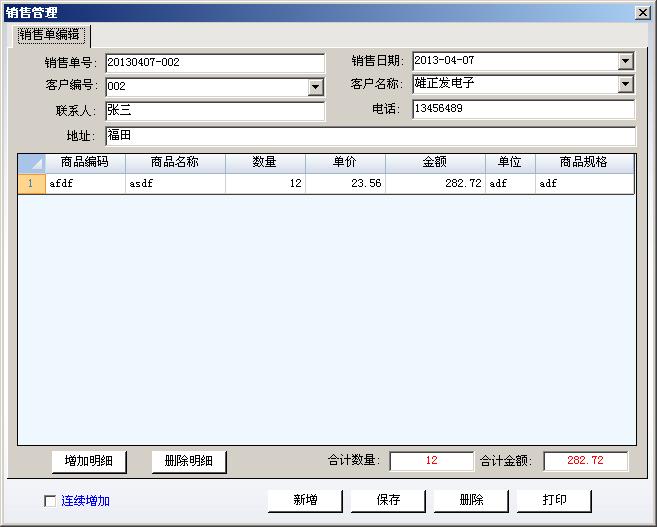Select the cell with code afdf
657x527 pixels.
coord(85,183)
